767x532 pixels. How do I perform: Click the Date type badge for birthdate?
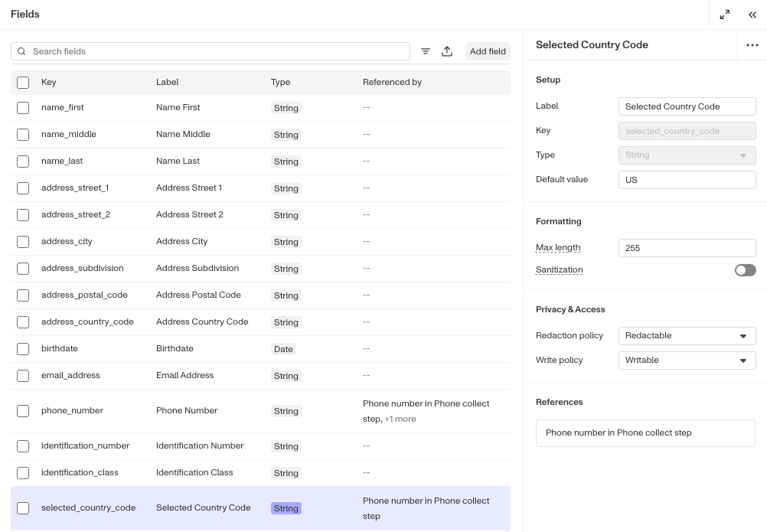pos(283,349)
